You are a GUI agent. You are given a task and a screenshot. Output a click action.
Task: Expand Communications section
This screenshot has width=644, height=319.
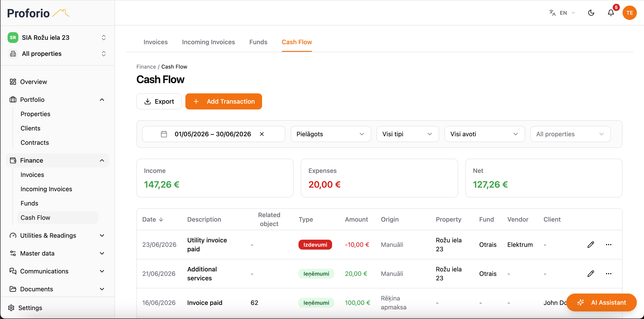57,271
